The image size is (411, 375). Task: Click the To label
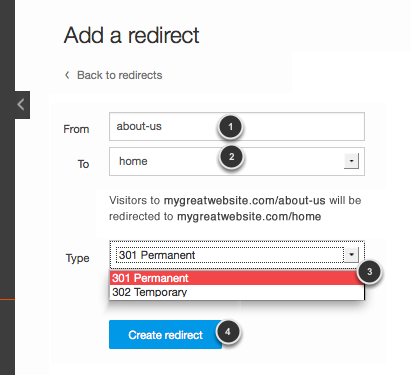coord(83,164)
